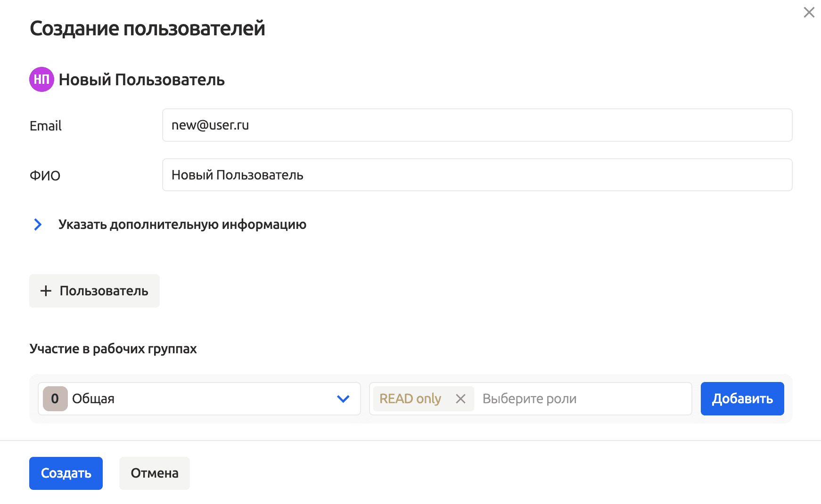Click the НП avatar icon
Viewport: 821px width, 504px height.
tap(41, 79)
